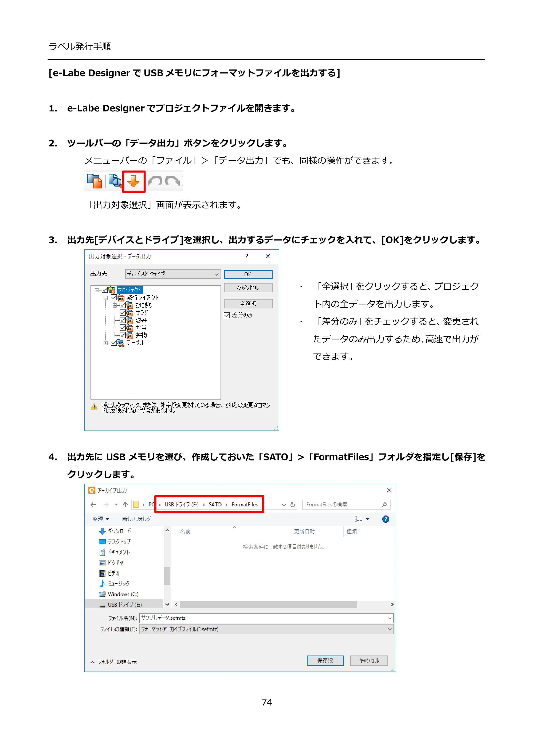Click 新しいフォルダー in the toolbar

tap(138, 519)
